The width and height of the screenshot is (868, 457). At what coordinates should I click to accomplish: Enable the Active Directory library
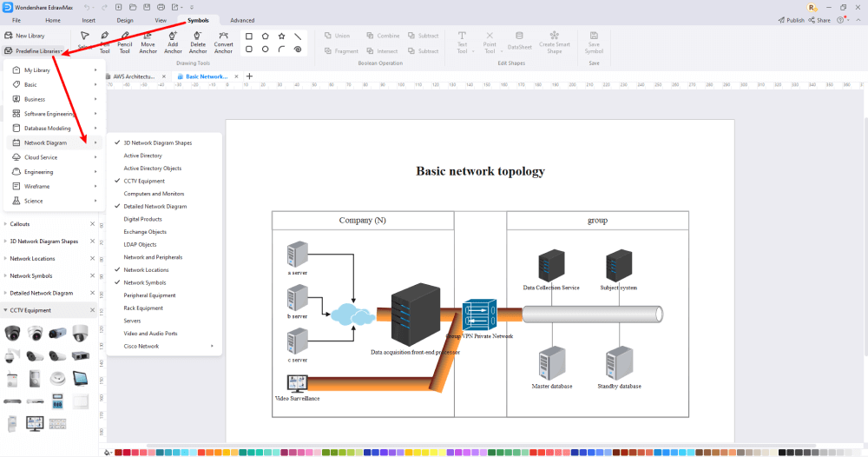143,156
